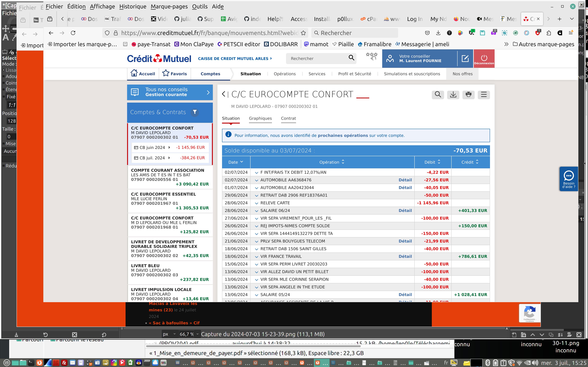This screenshot has width=588, height=367.
Task: Open Détail link for SALAIRE 06/24
Action: (405, 211)
